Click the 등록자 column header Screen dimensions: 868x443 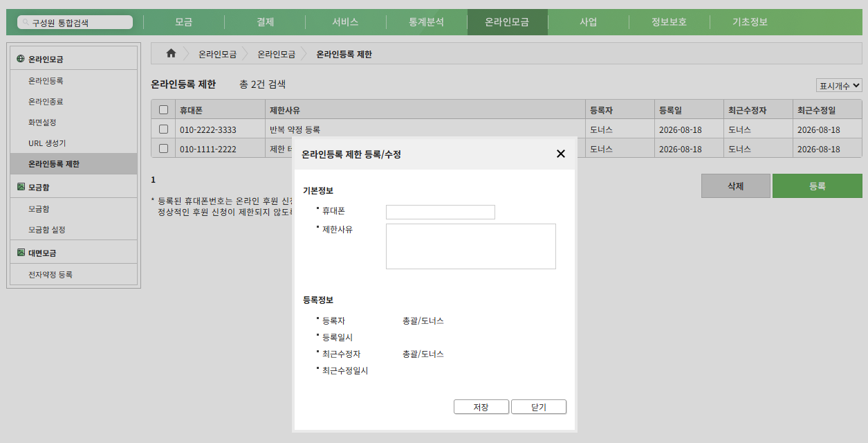620,109
